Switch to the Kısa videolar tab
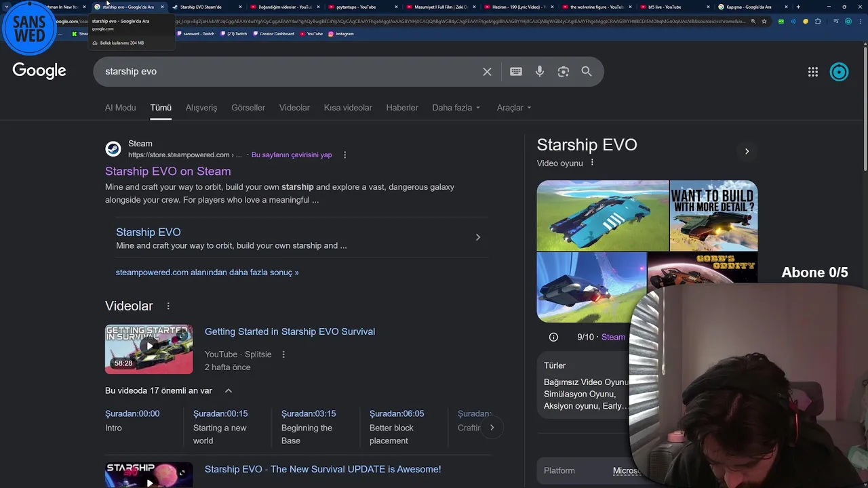The height and width of the screenshot is (488, 868). [348, 108]
